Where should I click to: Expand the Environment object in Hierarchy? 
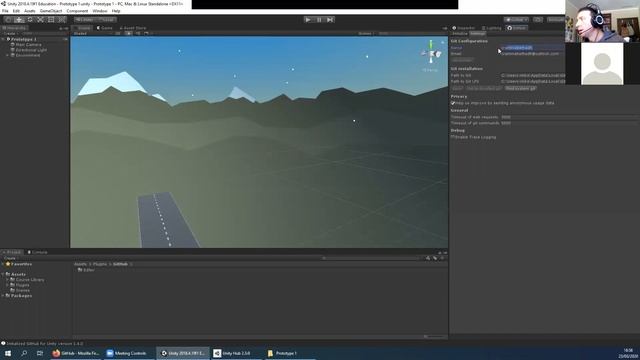[7, 55]
